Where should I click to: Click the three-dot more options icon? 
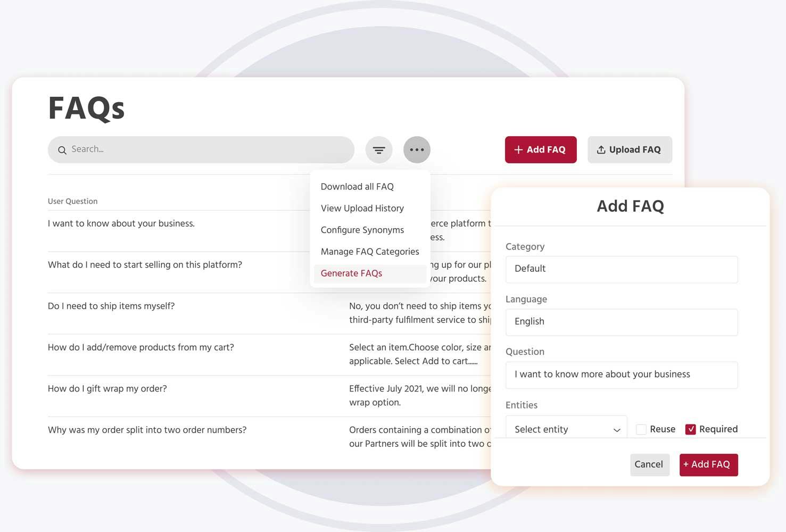pos(417,149)
